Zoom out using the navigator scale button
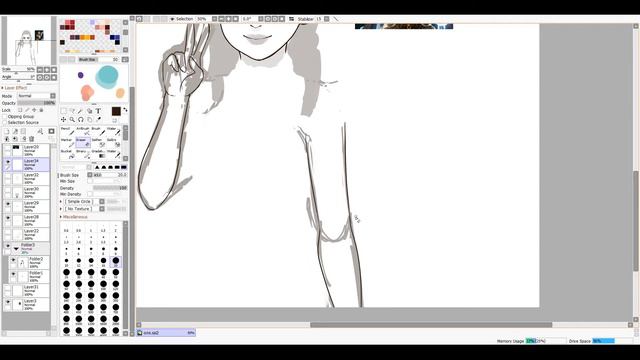640x360 pixels. click(40, 69)
